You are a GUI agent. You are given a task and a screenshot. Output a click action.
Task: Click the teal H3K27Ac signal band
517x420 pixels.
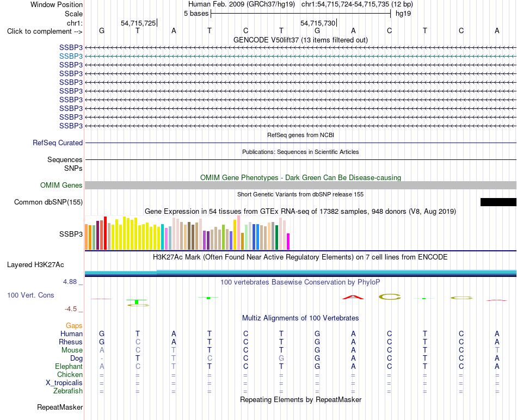(300, 273)
